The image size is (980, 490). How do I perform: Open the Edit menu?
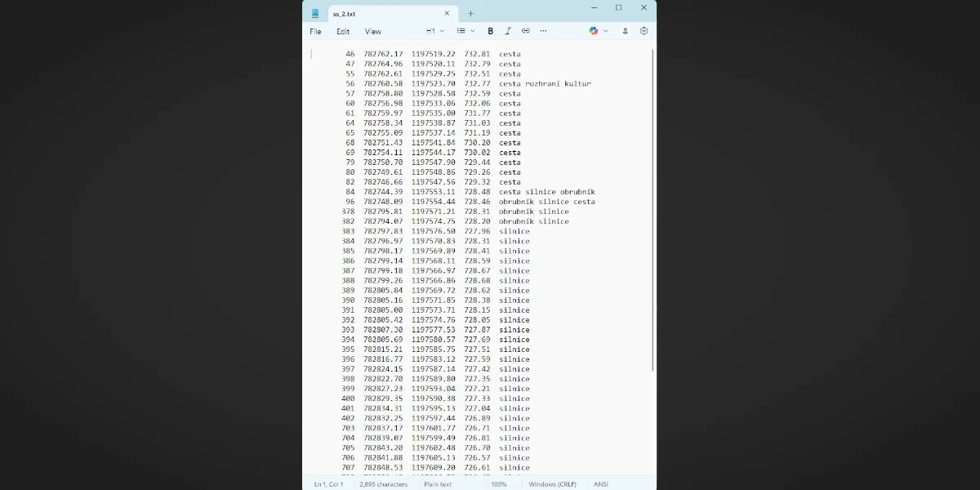[x=343, y=31]
